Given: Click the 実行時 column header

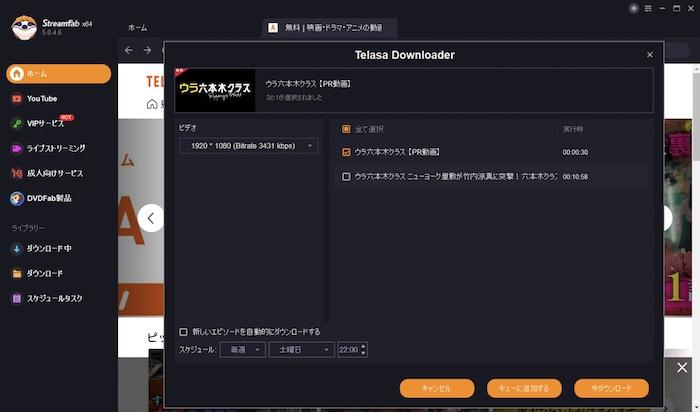Looking at the screenshot, I should tap(572, 129).
